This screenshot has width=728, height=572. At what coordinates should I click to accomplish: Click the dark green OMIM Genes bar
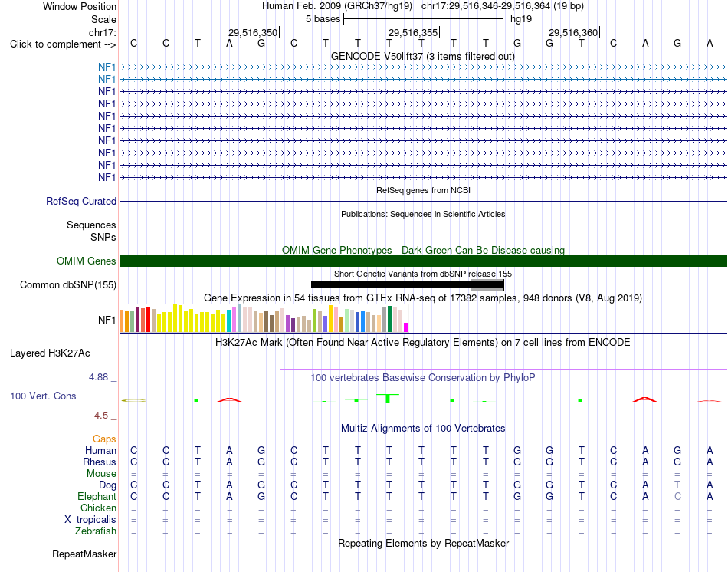click(x=423, y=261)
